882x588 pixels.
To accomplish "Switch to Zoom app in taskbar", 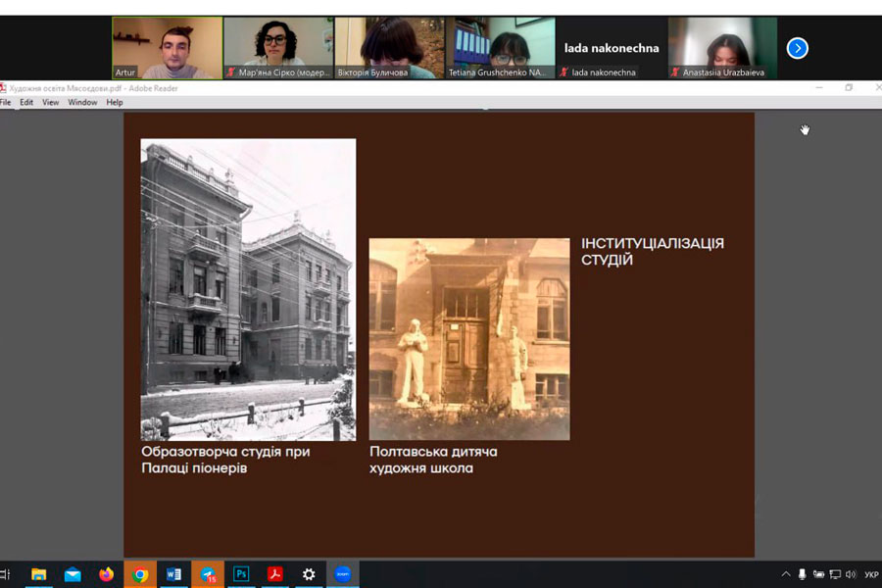I will click(343, 574).
